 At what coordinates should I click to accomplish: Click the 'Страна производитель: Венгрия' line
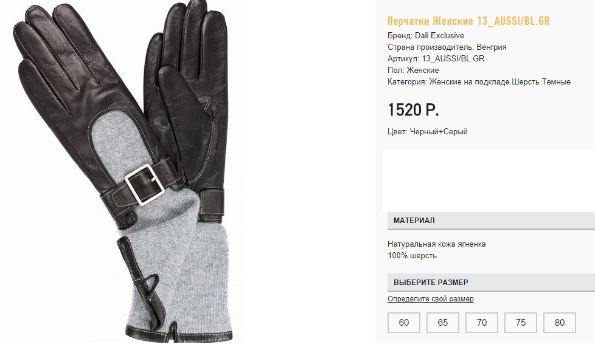(x=447, y=47)
